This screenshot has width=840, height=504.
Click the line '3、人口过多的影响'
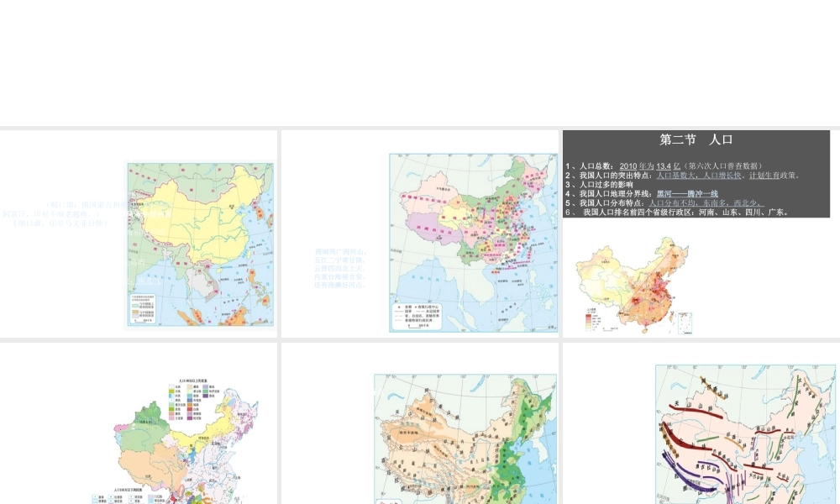coord(599,184)
